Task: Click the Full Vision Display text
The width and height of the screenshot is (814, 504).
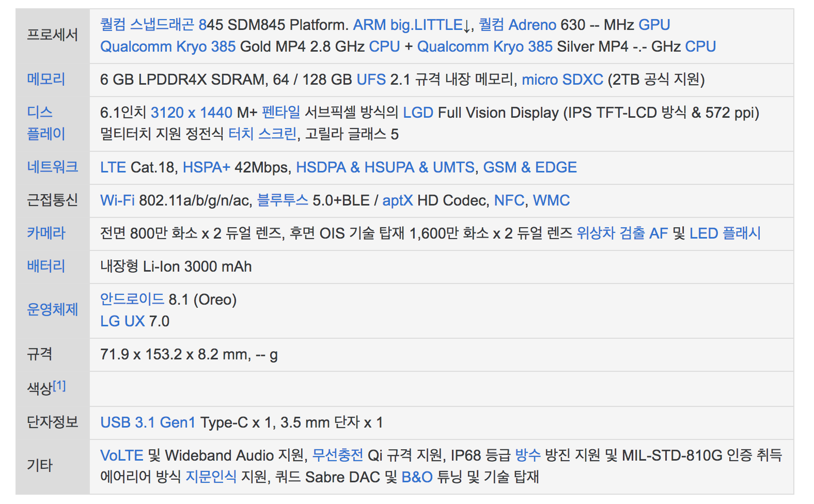Action: point(498,113)
